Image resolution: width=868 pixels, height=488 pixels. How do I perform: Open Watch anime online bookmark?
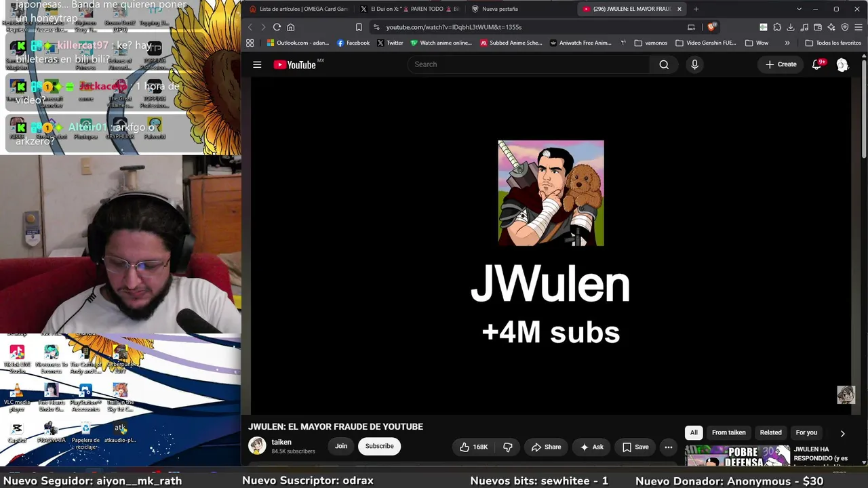(441, 43)
